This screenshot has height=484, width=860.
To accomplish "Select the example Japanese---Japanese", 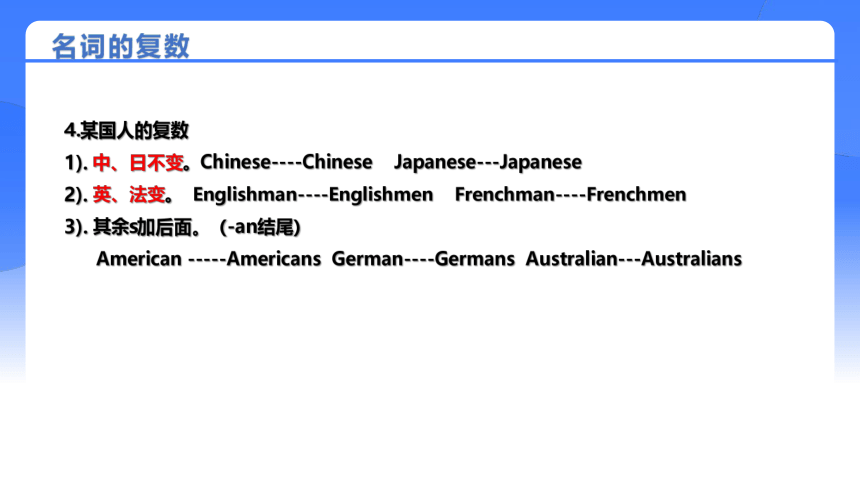I will pyautogui.click(x=488, y=162).
